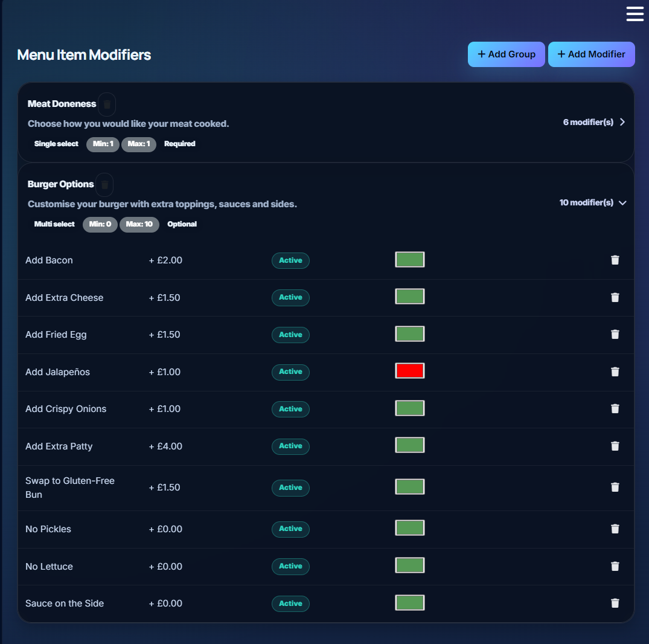
Task: Delete the Burger Options group
Action: point(104,185)
